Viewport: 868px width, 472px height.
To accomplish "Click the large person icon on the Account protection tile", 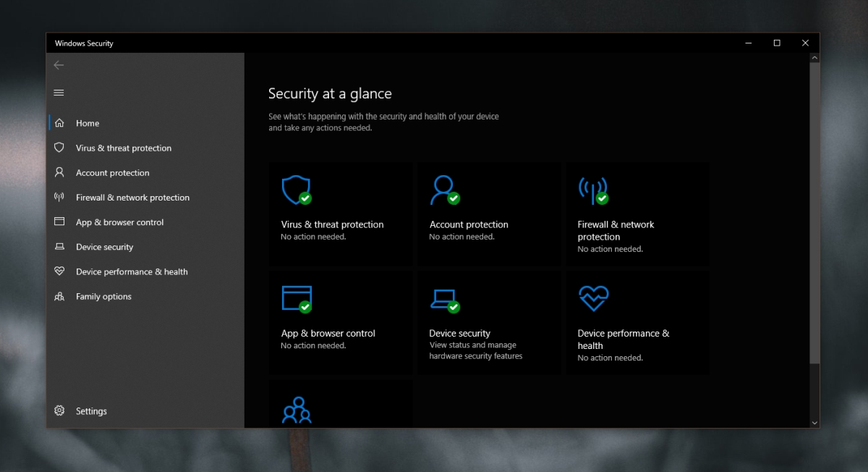I will (443, 190).
